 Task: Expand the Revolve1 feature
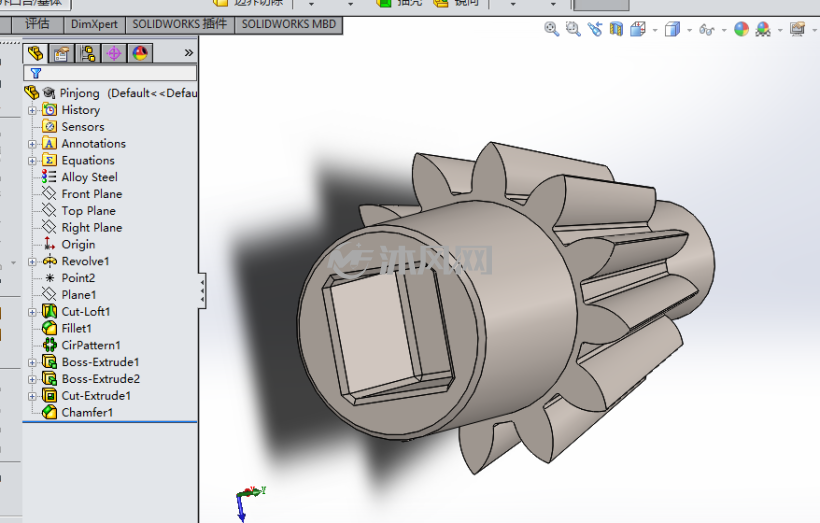pyautogui.click(x=32, y=262)
